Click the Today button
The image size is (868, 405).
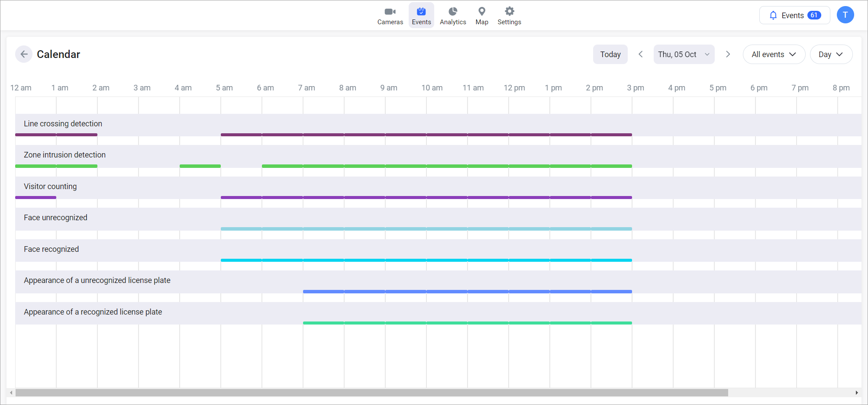pos(610,55)
